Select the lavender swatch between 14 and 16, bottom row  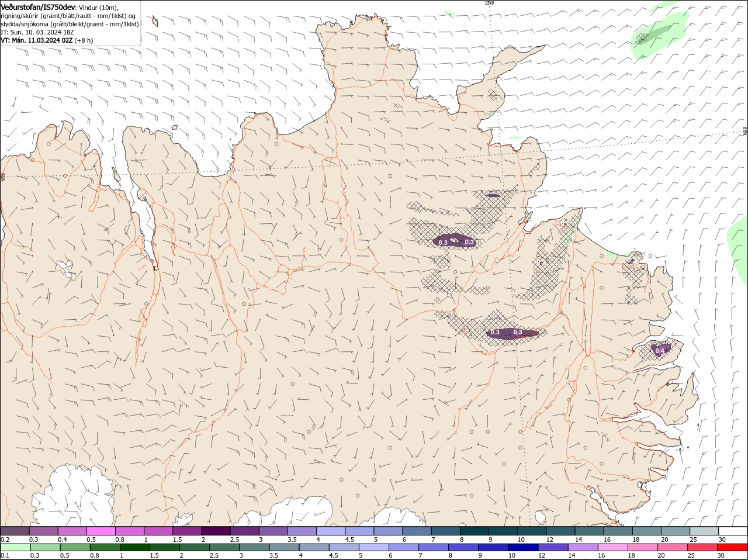[583, 547]
